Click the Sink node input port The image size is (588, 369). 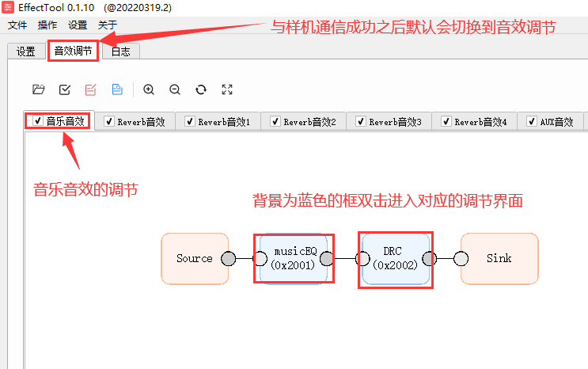pos(461,259)
